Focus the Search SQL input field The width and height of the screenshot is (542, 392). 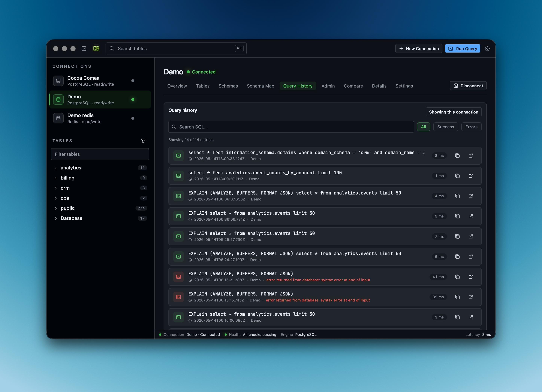pyautogui.click(x=291, y=127)
